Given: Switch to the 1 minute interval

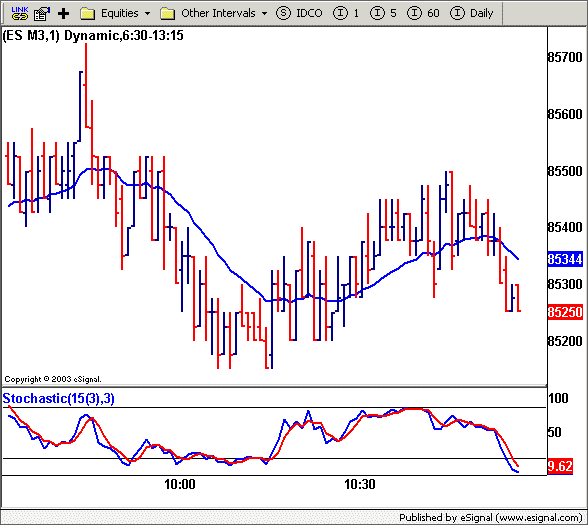Looking at the screenshot, I should (346, 14).
